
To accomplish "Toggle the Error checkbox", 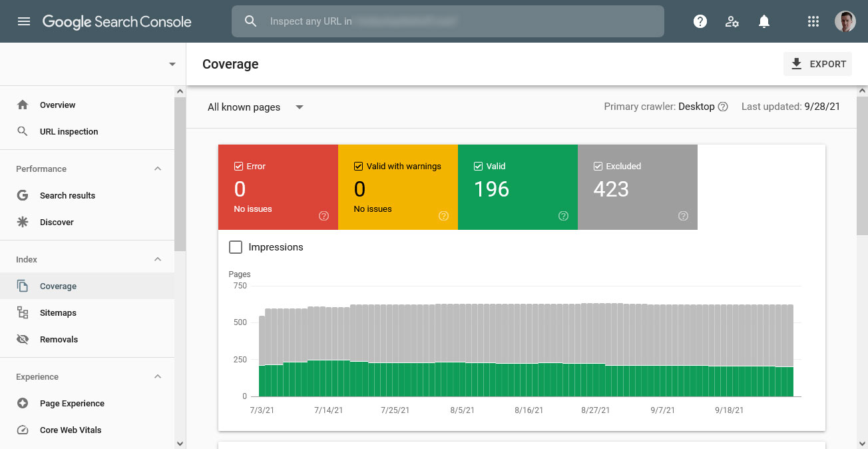I will pyautogui.click(x=238, y=166).
